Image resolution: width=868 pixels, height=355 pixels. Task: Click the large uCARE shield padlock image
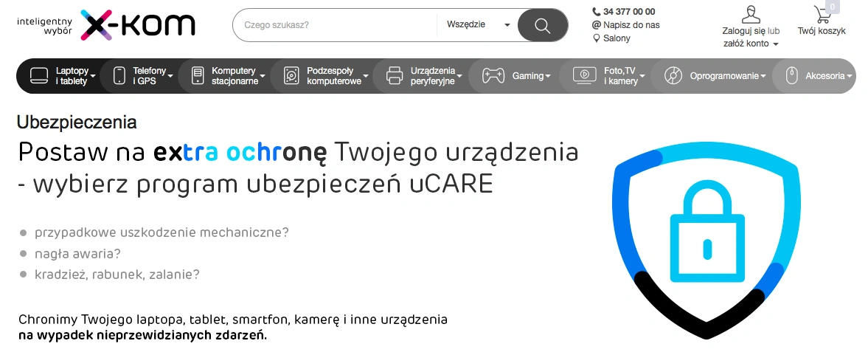tap(706, 238)
